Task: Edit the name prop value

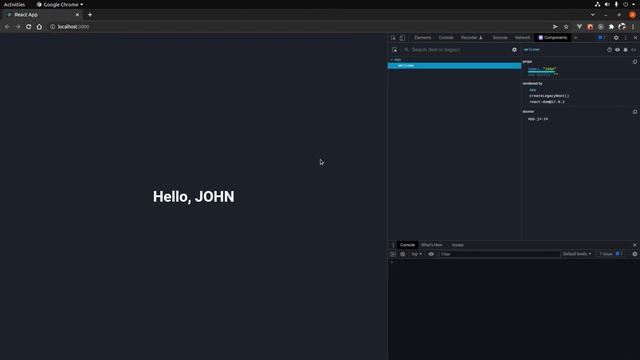Action: tap(549, 69)
